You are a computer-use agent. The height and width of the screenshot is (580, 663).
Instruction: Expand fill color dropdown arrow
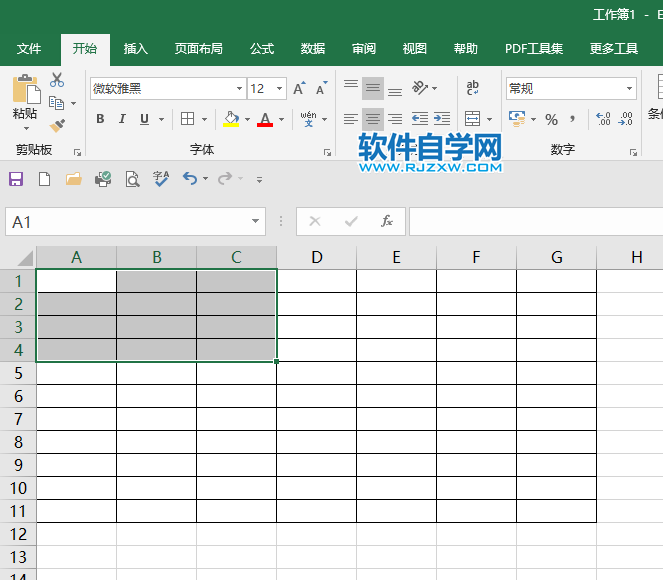click(247, 120)
